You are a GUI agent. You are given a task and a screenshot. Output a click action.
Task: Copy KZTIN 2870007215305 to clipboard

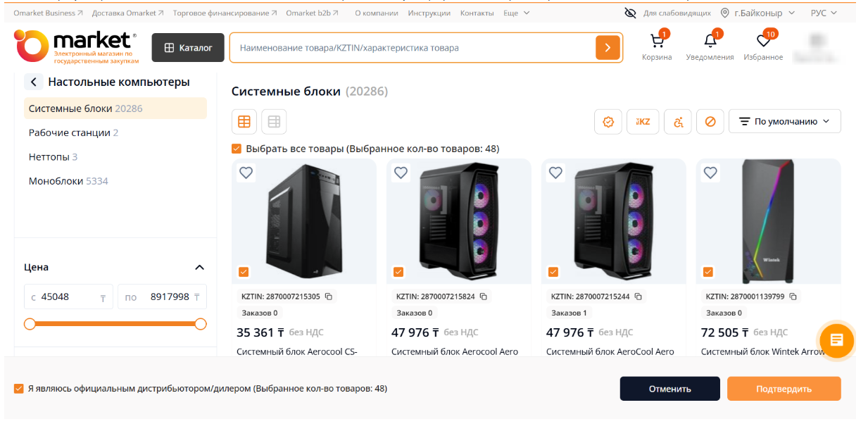pos(329,297)
